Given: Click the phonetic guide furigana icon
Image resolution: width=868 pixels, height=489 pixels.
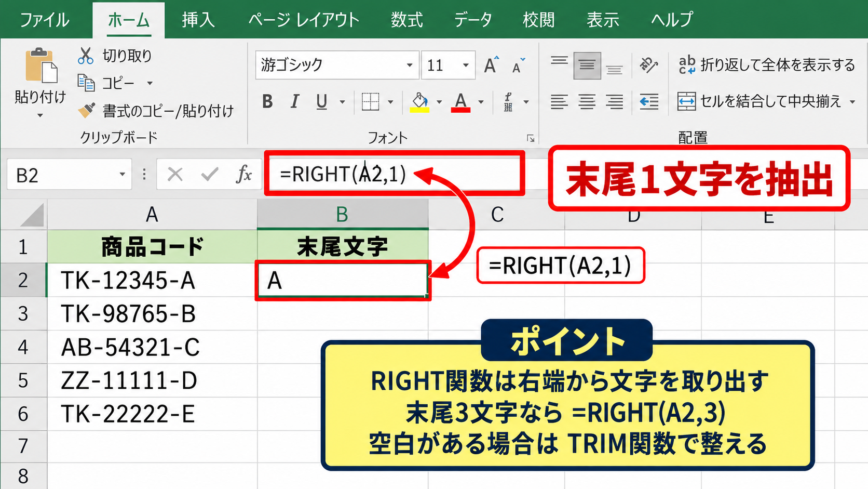Looking at the screenshot, I should point(508,101).
